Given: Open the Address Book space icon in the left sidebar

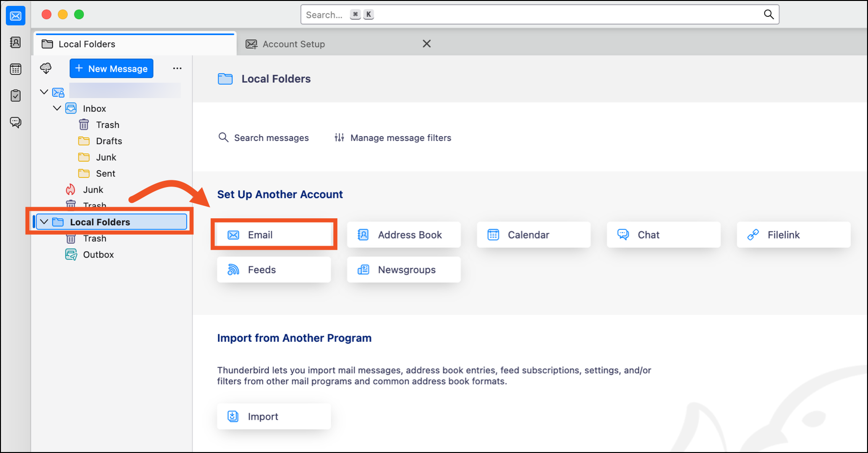Looking at the screenshot, I should [x=15, y=43].
